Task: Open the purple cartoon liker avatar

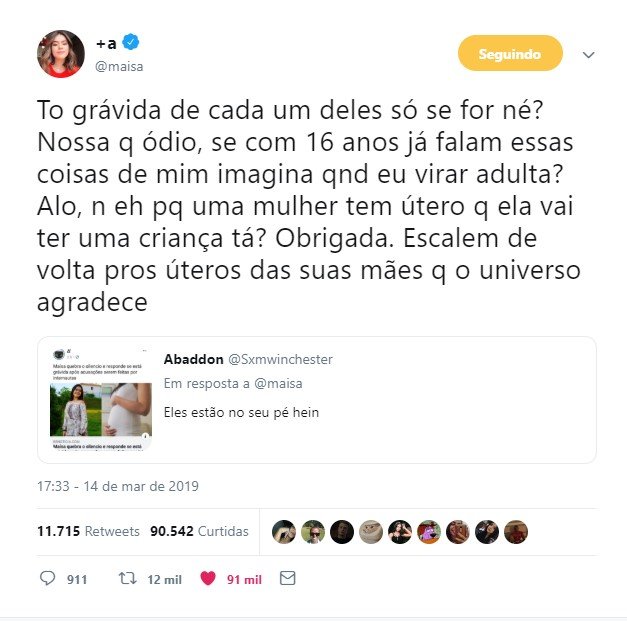Action: [429, 532]
